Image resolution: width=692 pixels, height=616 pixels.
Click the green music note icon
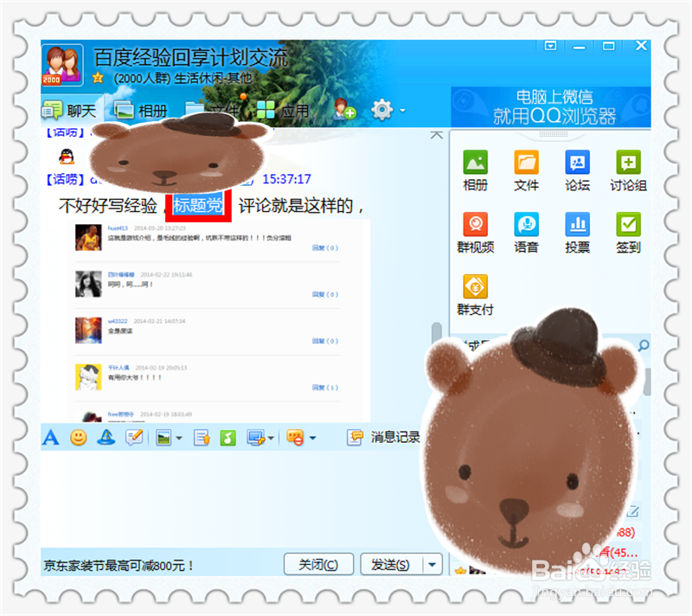click(x=227, y=438)
